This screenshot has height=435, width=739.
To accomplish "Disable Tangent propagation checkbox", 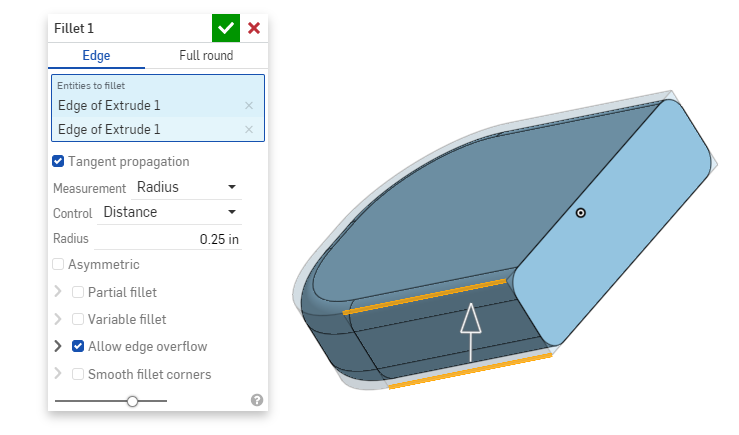I will pos(59,161).
